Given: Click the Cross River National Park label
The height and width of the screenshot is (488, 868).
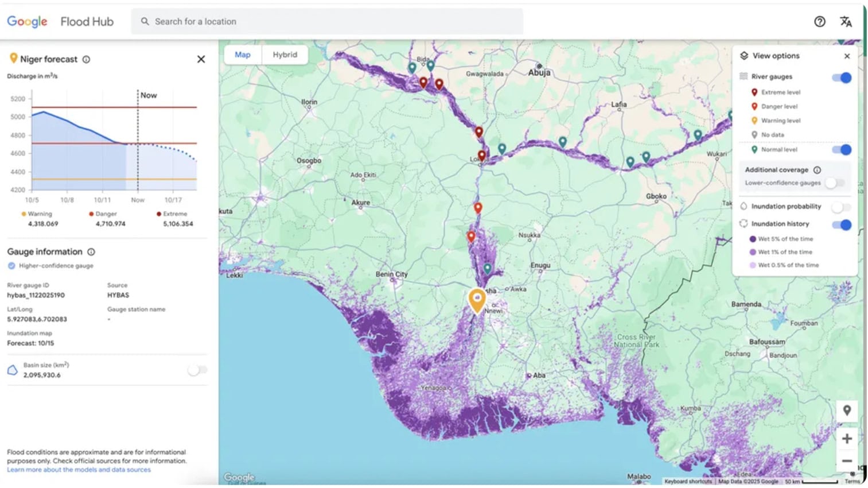Looking at the screenshot, I should pos(636,341).
